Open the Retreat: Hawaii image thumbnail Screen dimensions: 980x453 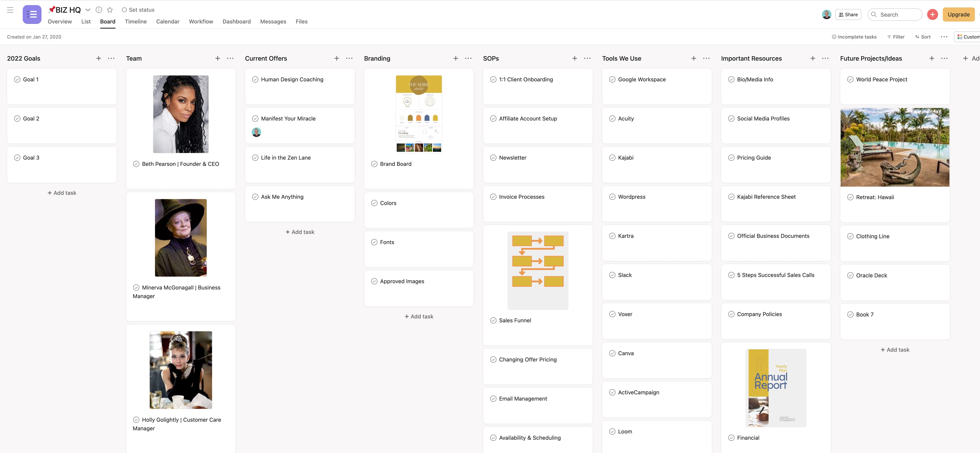click(894, 147)
